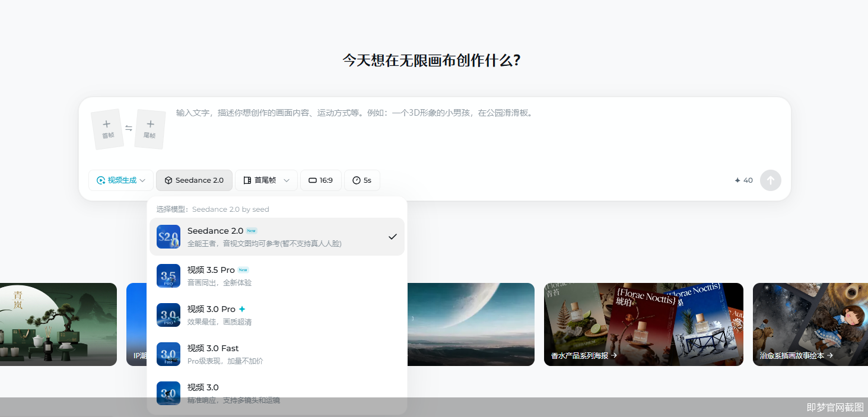
Task: Click the Seedance 2.0 model cube icon
Action: click(168, 180)
